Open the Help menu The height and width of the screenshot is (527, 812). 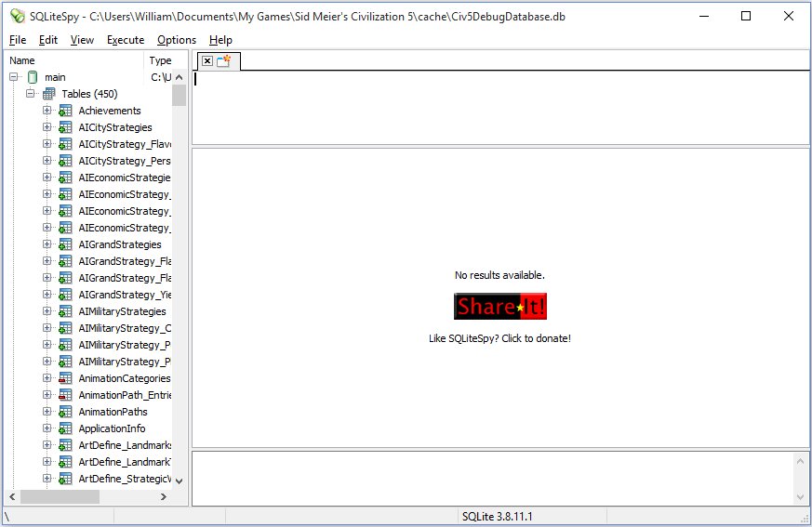pos(220,40)
